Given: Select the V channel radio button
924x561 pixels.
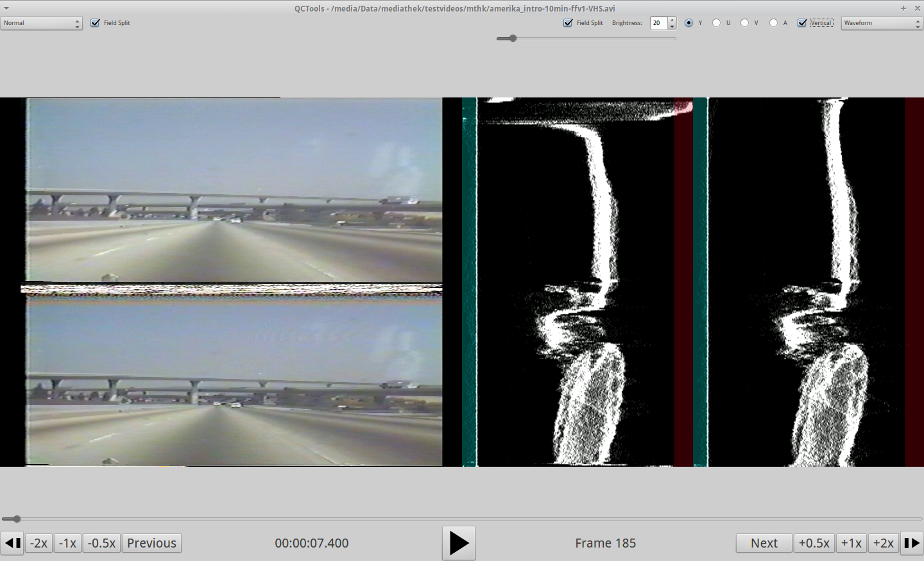Looking at the screenshot, I should coord(744,23).
